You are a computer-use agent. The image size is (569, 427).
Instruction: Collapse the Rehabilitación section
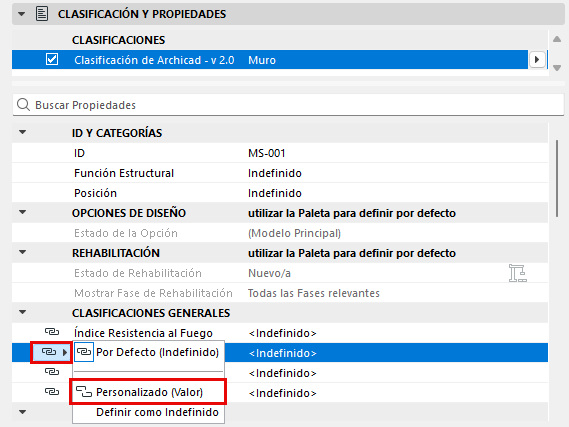(22, 252)
